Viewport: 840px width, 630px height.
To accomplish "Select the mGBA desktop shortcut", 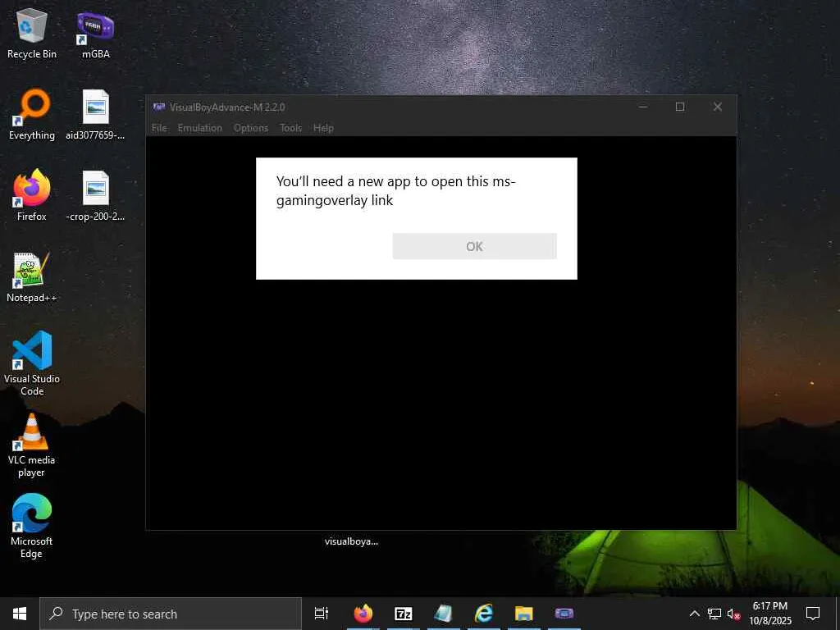I will pos(95,33).
